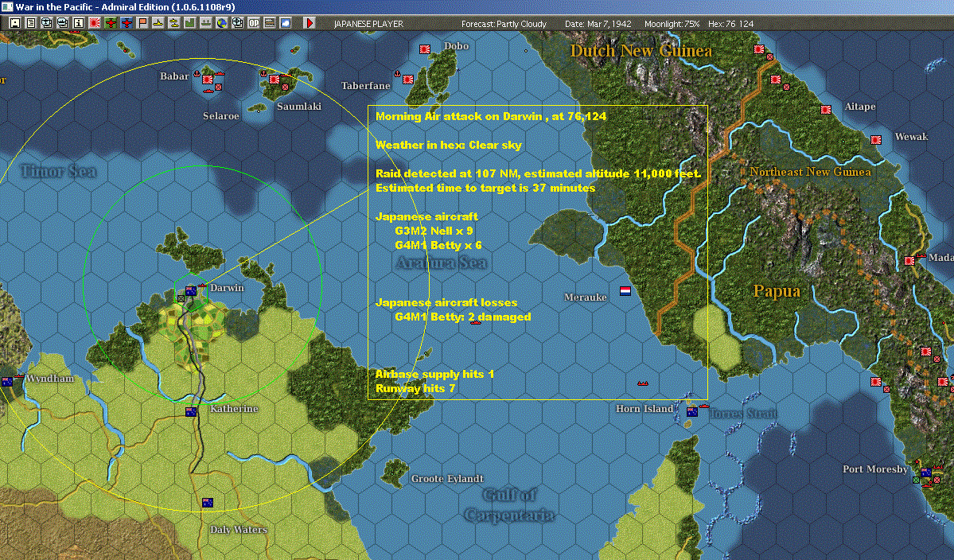Click the 'Northeast New Guinea' region label

point(810,172)
